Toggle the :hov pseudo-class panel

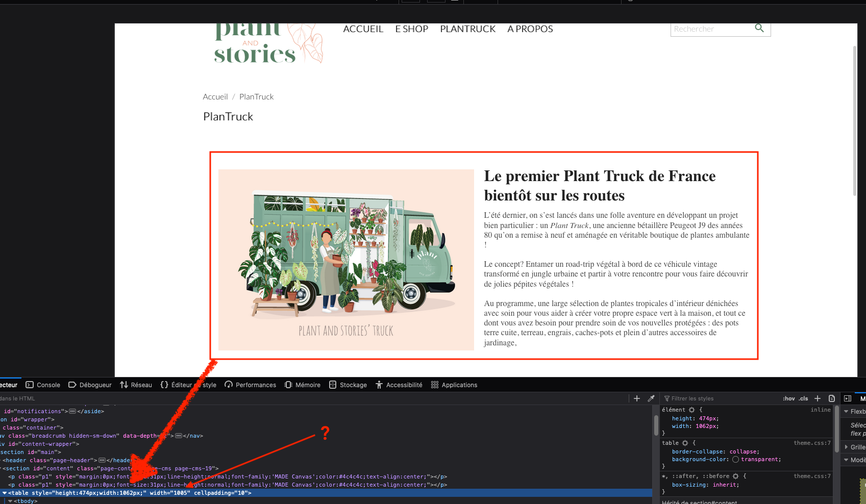tap(789, 398)
